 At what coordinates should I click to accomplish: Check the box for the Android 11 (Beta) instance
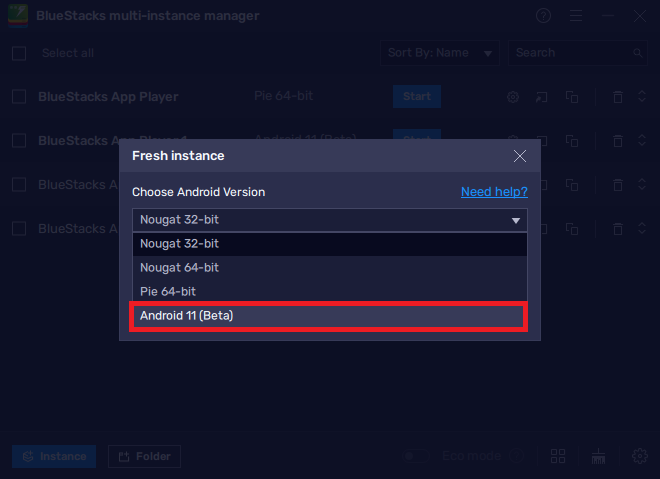click(x=19, y=141)
